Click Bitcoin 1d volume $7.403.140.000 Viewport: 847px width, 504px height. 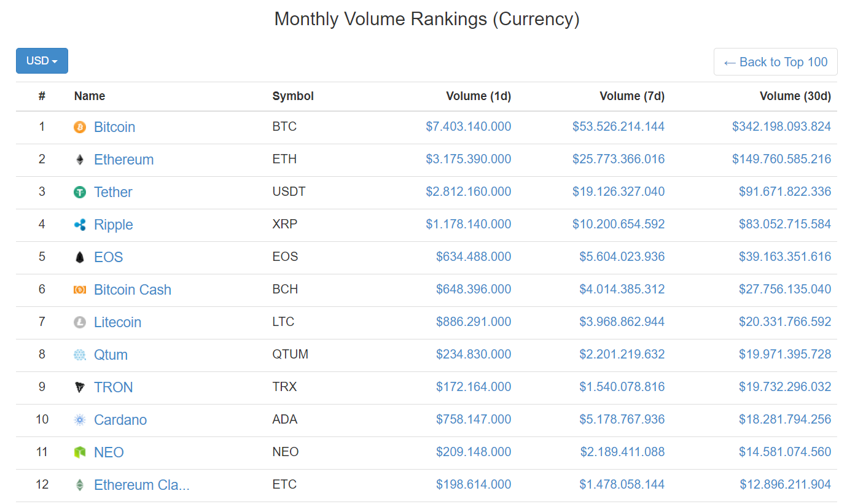tap(468, 126)
